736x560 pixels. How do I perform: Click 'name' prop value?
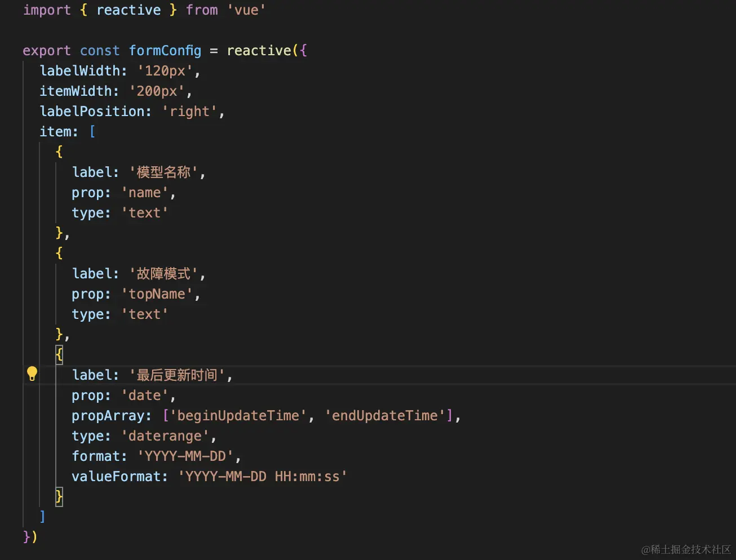145,193
